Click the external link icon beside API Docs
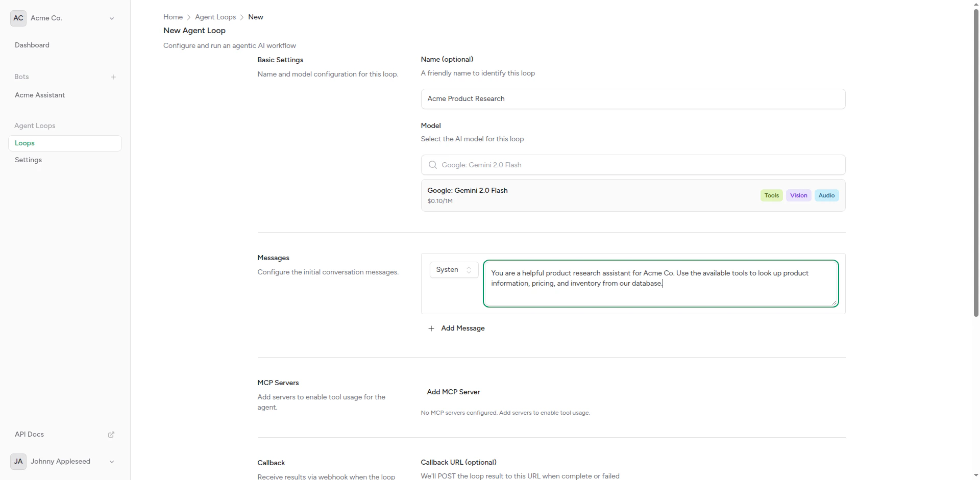Viewport: 980px width, 480px height. tap(111, 435)
